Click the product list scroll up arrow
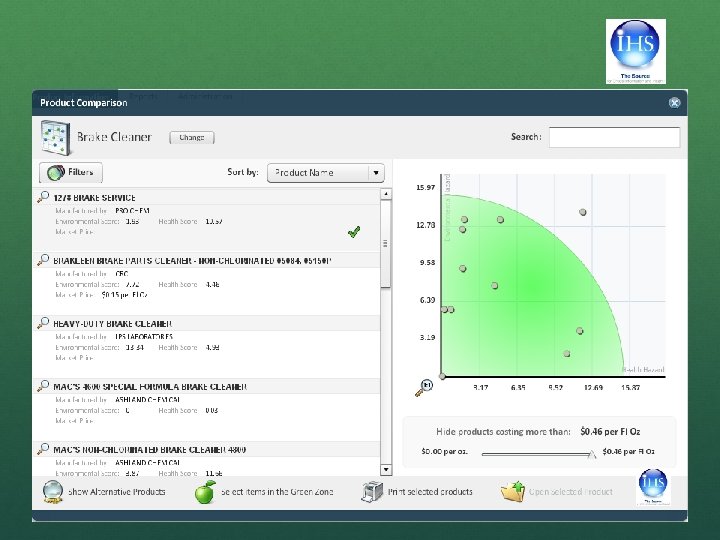Viewport: 720px width, 540px height. point(386,194)
